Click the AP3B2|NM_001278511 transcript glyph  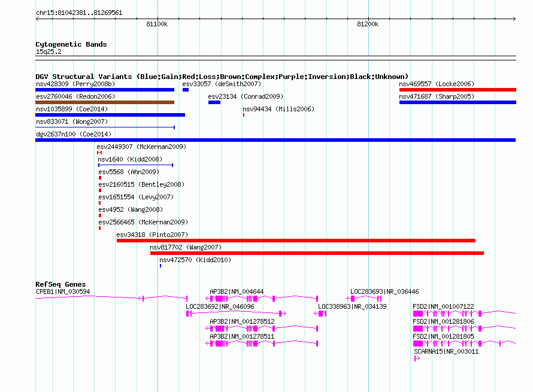pos(262,344)
